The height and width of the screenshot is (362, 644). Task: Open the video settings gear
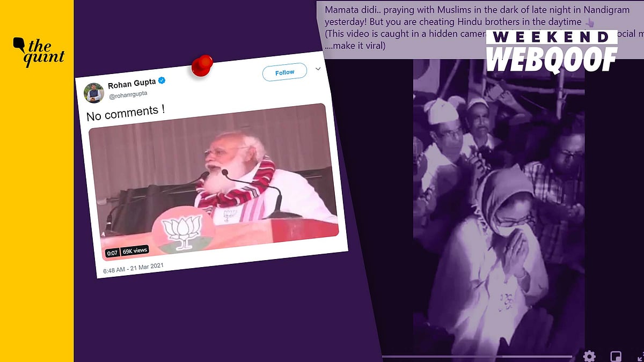[589, 356]
